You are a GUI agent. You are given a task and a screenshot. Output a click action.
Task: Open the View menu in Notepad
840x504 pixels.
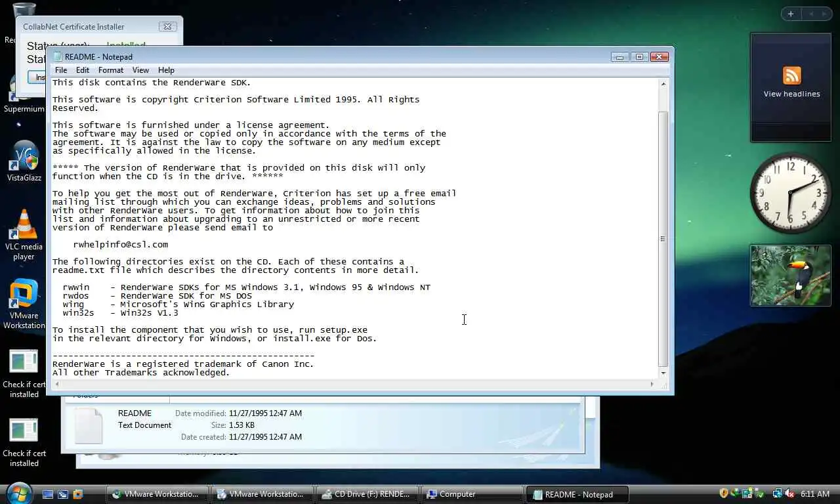click(x=140, y=70)
